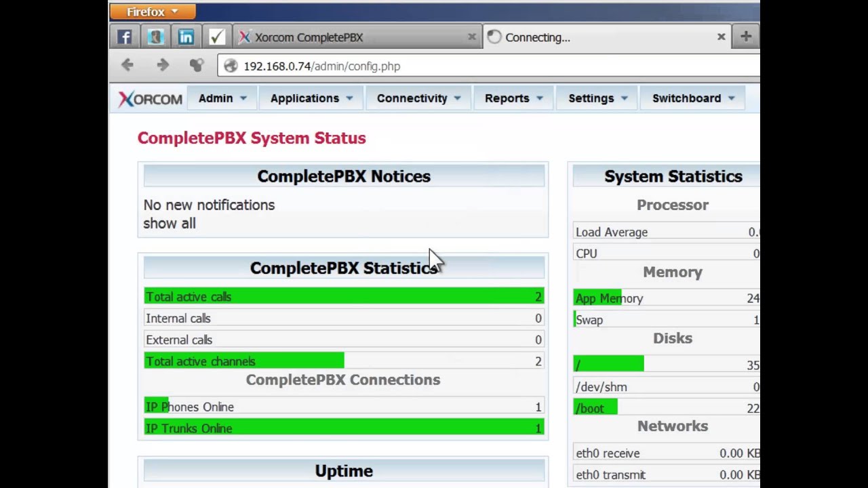
Task: Click the CompletePBX Statistics header
Action: [x=344, y=268]
